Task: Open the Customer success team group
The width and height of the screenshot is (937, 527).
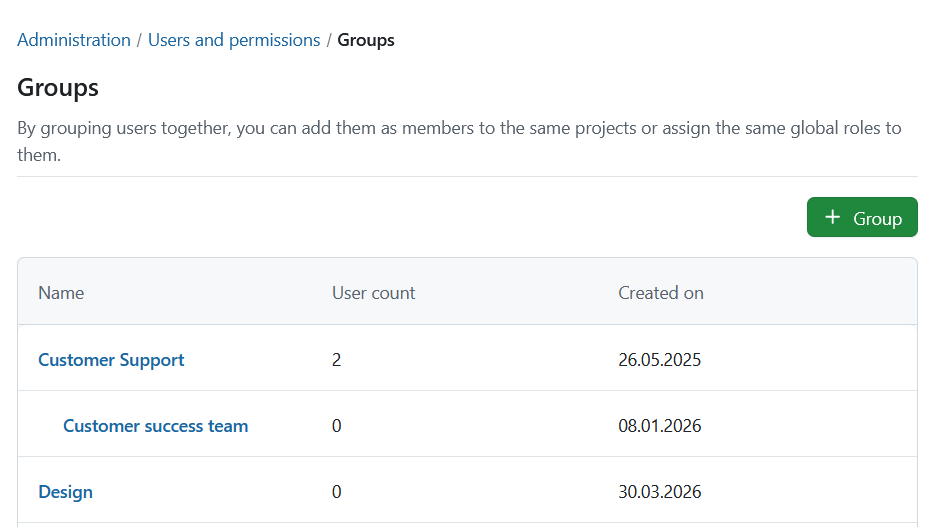Action: tap(155, 426)
